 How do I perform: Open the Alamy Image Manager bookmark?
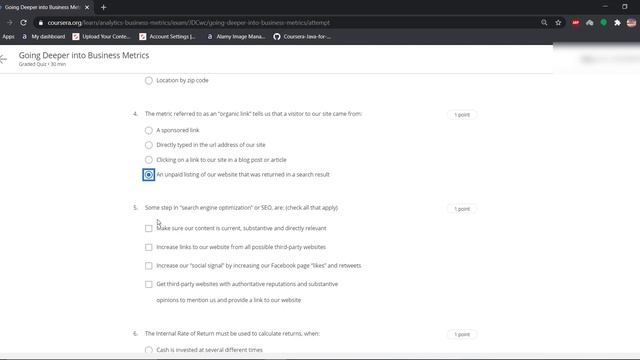click(237, 37)
